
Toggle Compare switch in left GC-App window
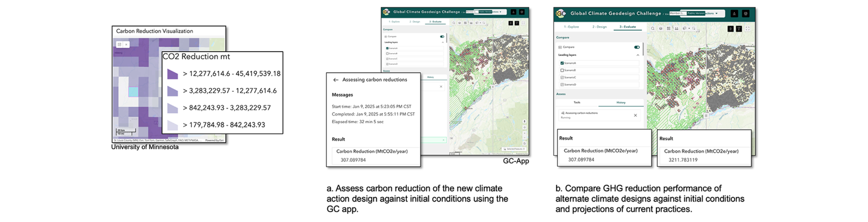pos(442,36)
